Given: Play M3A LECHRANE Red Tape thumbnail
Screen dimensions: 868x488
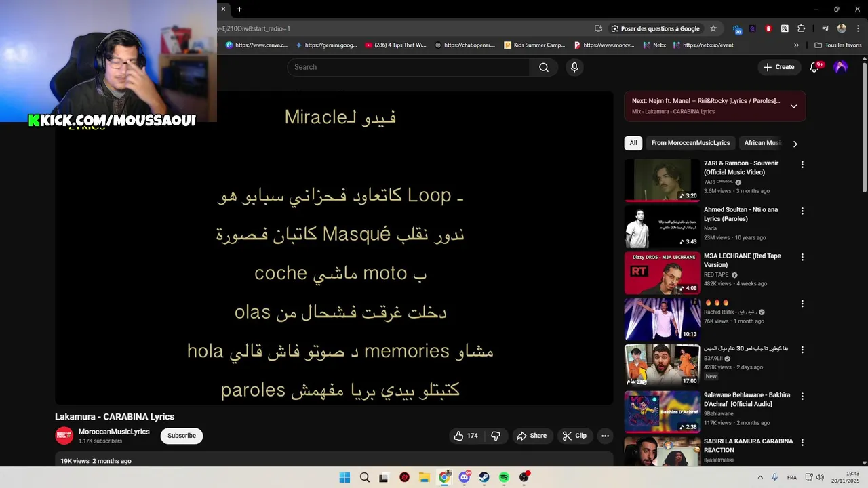Looking at the screenshot, I should 662,273.
